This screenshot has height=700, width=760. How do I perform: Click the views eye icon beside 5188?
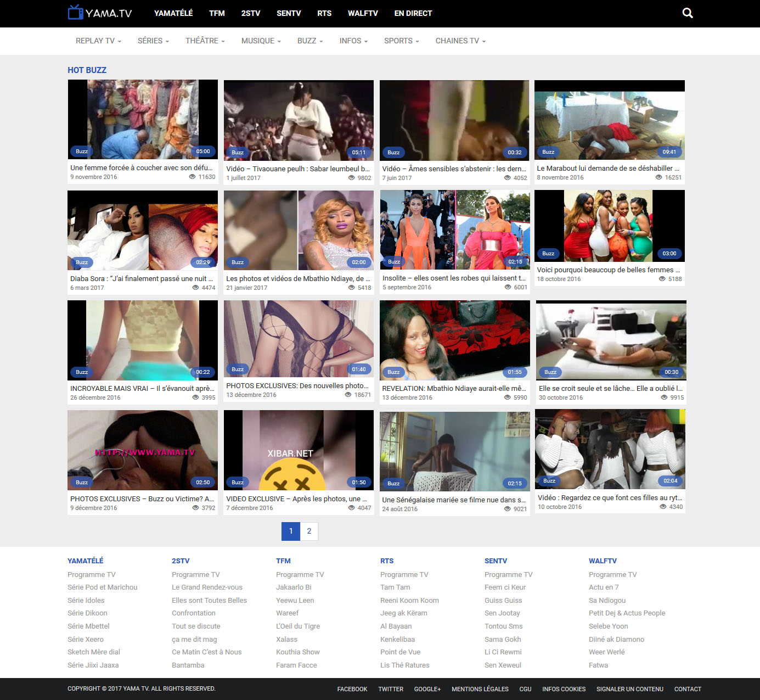(662, 279)
